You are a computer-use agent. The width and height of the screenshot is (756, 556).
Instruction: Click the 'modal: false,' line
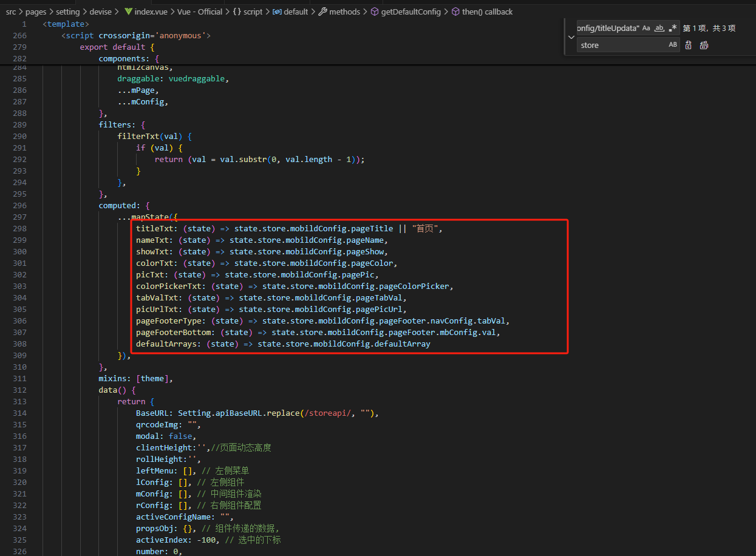(166, 436)
